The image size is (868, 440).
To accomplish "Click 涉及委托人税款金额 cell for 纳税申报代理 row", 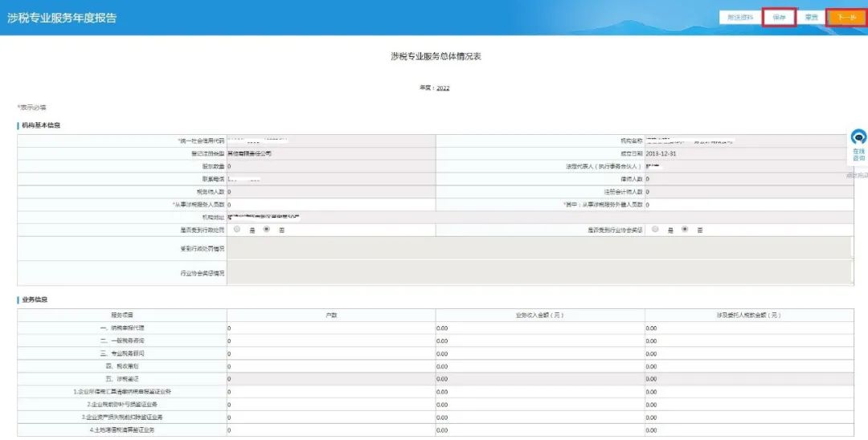I will pos(749,328).
